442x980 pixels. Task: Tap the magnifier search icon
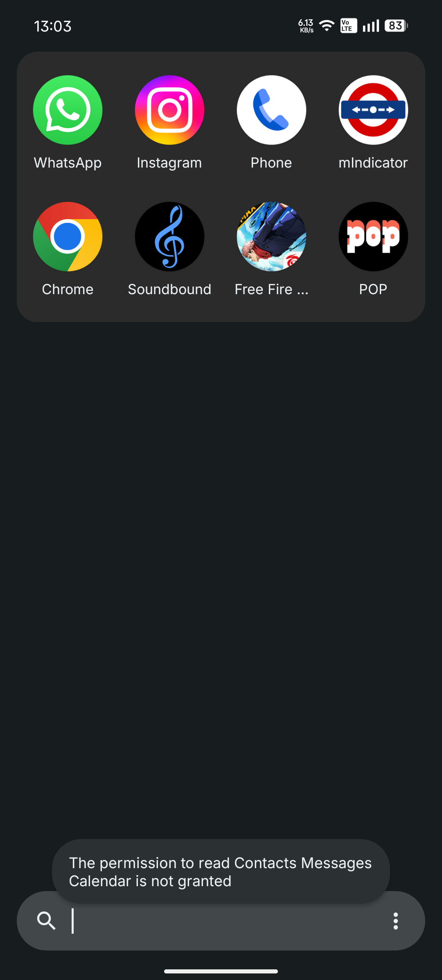click(46, 921)
